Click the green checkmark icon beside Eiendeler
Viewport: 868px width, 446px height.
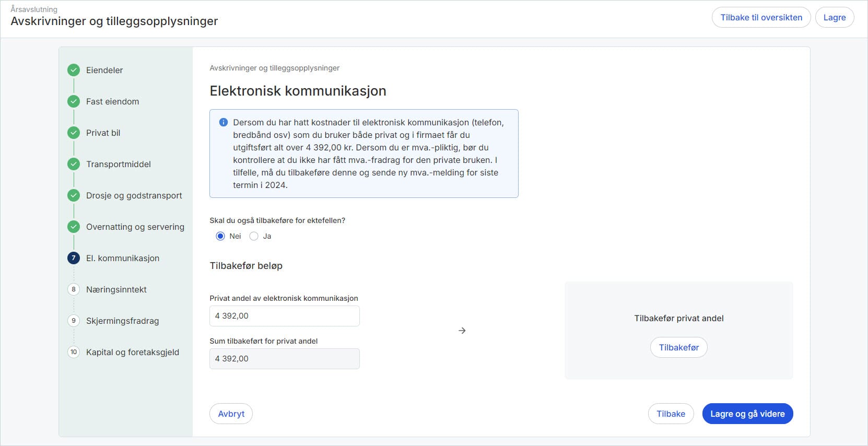[74, 70]
